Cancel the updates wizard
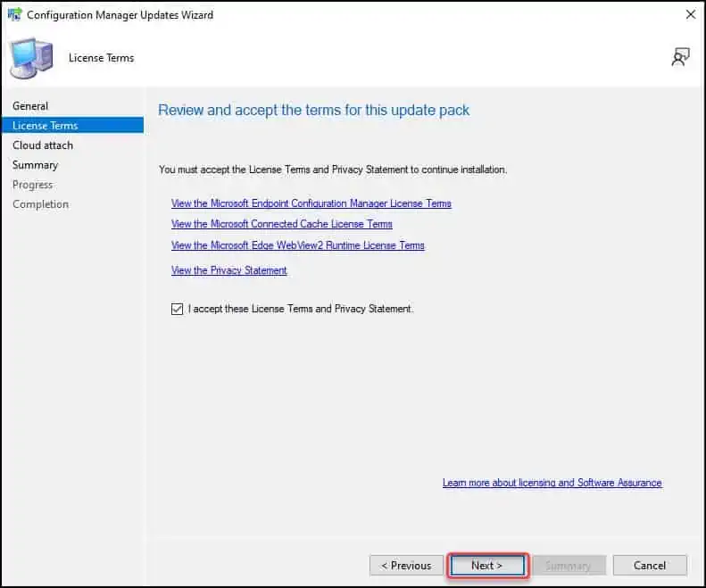The image size is (706, 588). click(x=650, y=566)
